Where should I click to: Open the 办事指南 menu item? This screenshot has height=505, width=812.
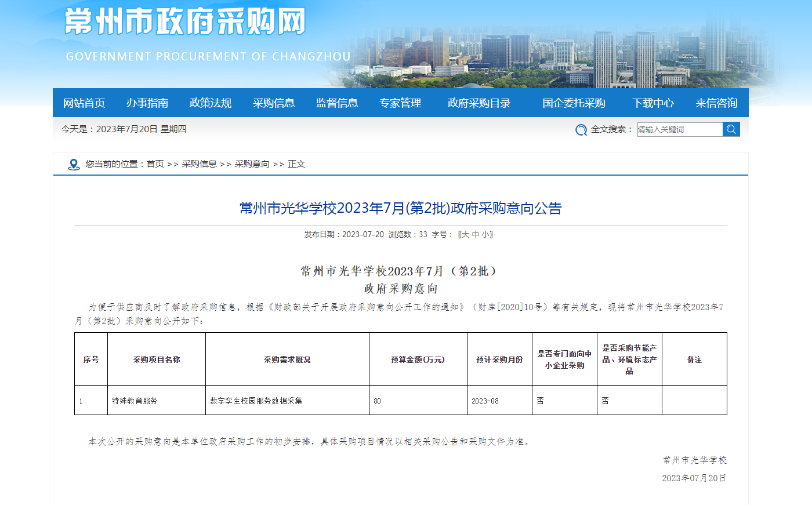(x=147, y=103)
